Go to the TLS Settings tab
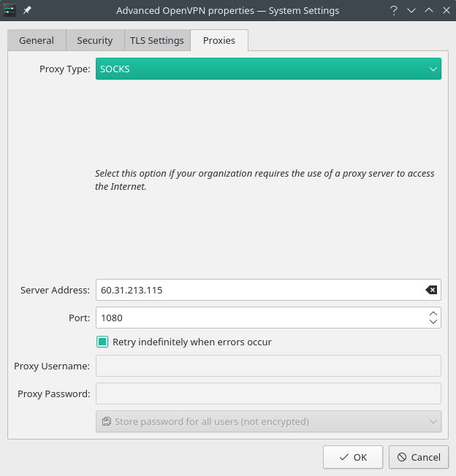Screen dimensions: 456x476 point(156,41)
